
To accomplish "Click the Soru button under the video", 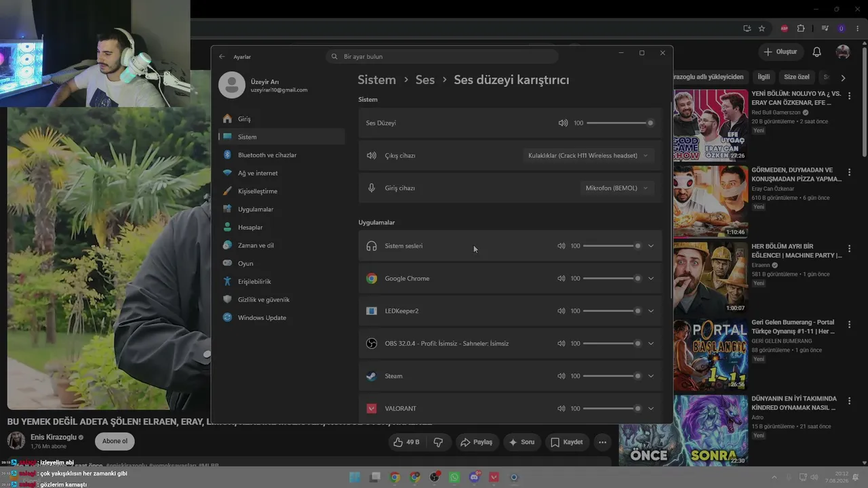I will click(522, 442).
